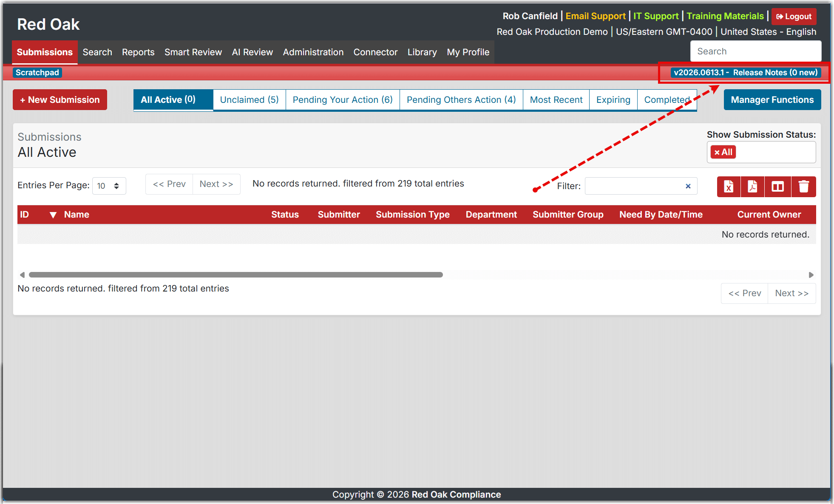Log out using the Logout button
This screenshot has height=504, width=834.
[794, 17]
